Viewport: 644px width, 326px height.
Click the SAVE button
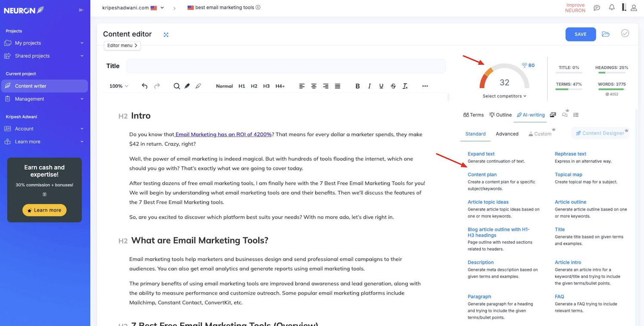pos(580,34)
